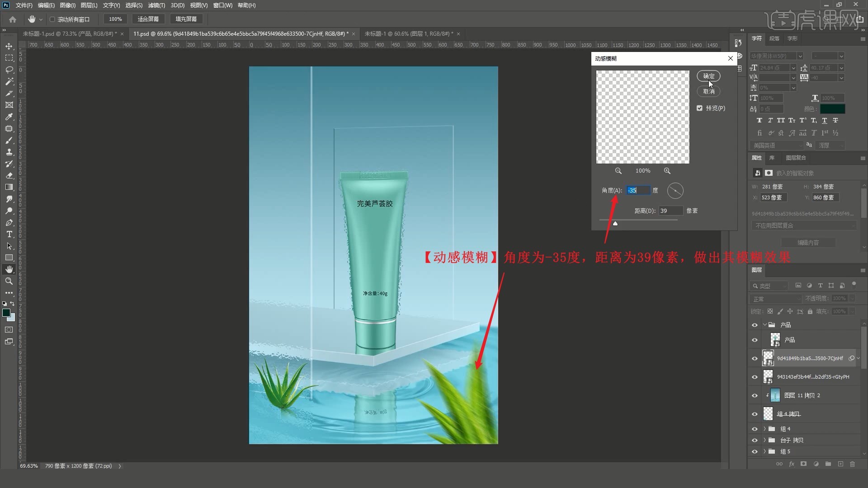Enable scroll all windows checkbox

pos(52,19)
